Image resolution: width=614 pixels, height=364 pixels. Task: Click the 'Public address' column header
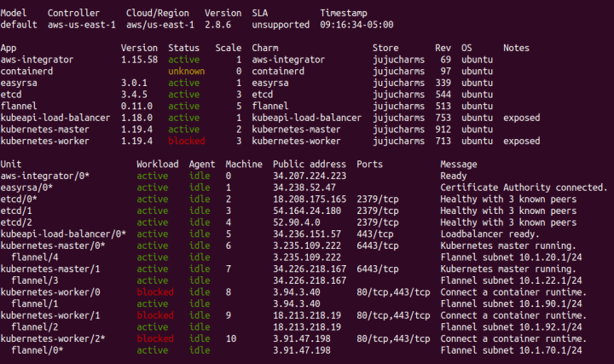pos(310,165)
